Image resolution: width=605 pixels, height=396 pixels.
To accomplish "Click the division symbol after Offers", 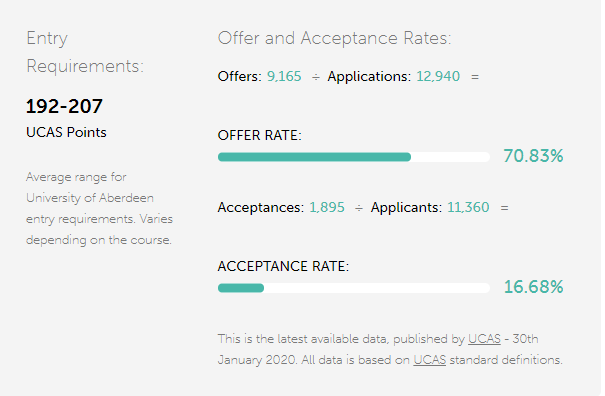I will pyautogui.click(x=316, y=77).
